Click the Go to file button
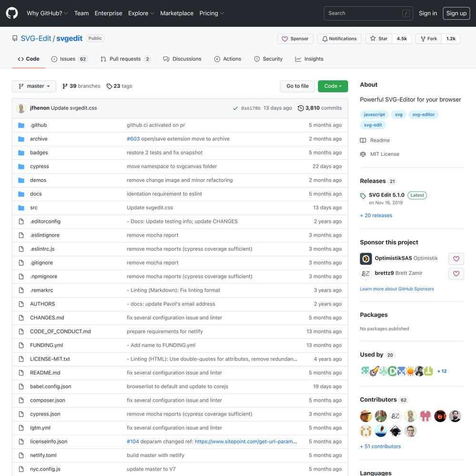The width and height of the screenshot is (476, 476). tap(297, 86)
